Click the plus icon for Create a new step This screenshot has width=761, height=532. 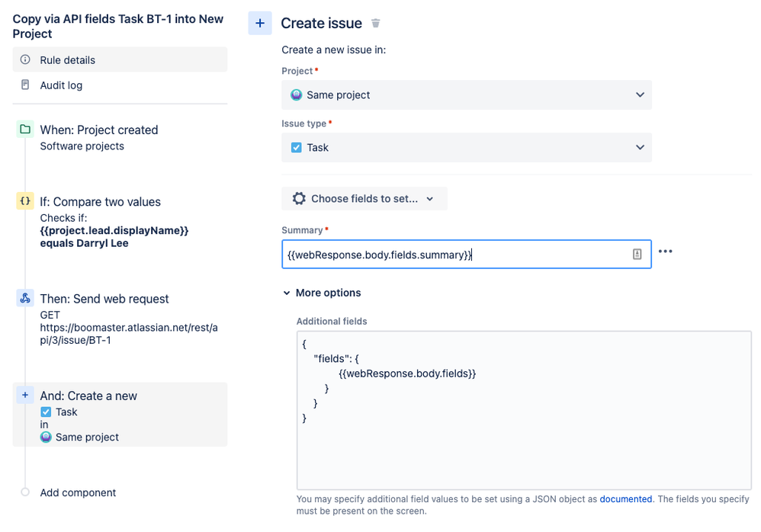coord(25,395)
